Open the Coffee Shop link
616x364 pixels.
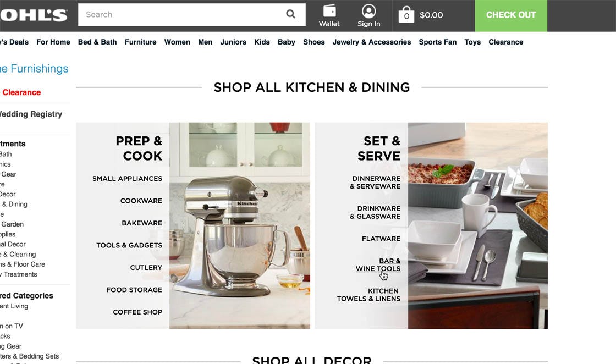[137, 312]
